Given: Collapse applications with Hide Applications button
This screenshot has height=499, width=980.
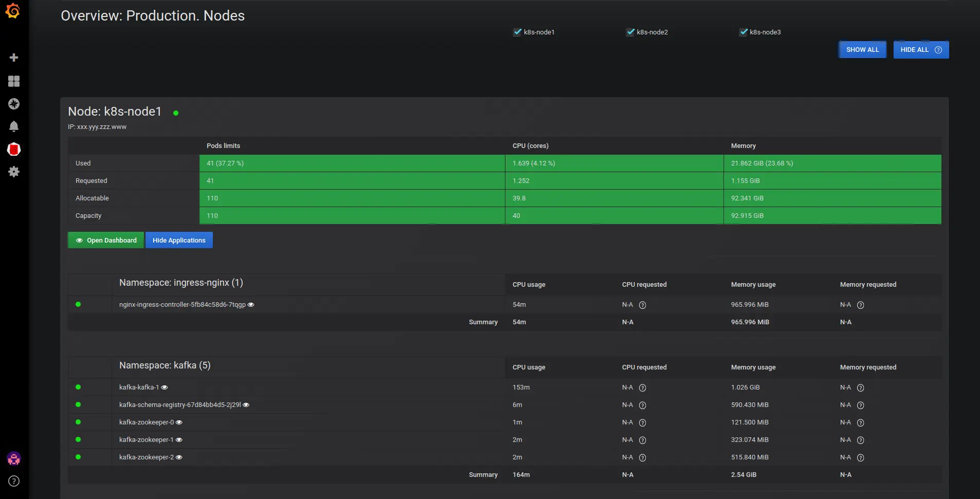Looking at the screenshot, I should tap(179, 240).
